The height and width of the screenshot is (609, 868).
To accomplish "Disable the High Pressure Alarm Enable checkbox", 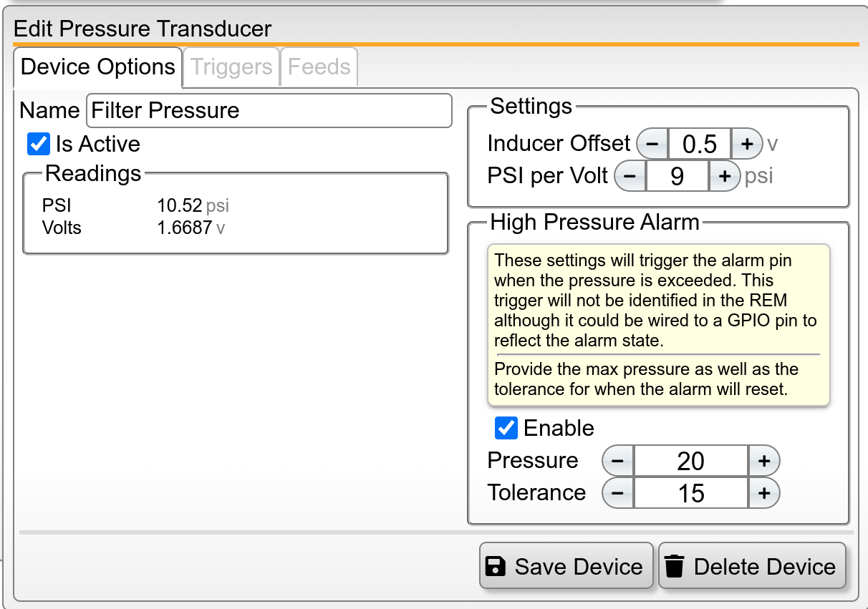I will coord(506,428).
